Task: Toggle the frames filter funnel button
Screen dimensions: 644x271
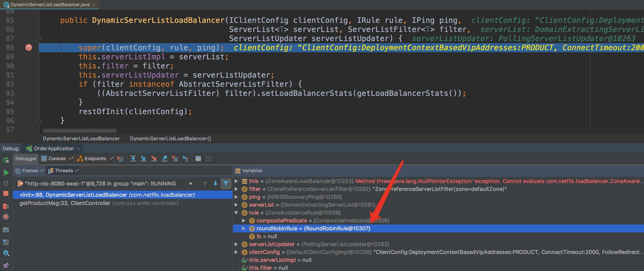Action: click(x=226, y=184)
